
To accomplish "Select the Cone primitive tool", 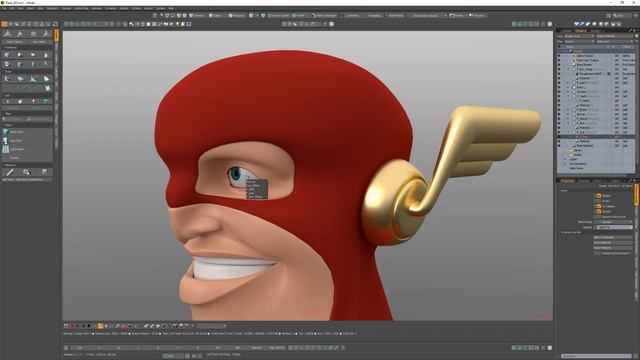I will pos(46,54).
